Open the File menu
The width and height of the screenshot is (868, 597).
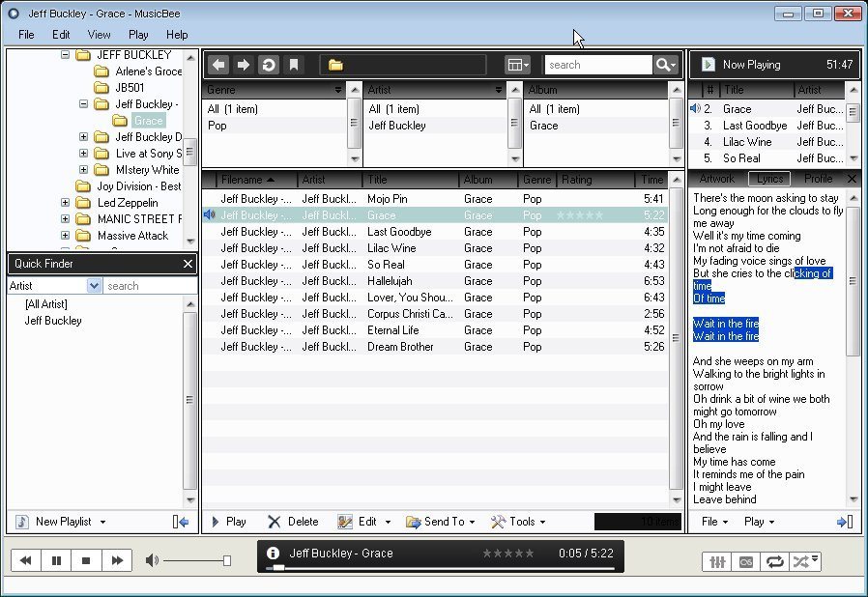(26, 35)
